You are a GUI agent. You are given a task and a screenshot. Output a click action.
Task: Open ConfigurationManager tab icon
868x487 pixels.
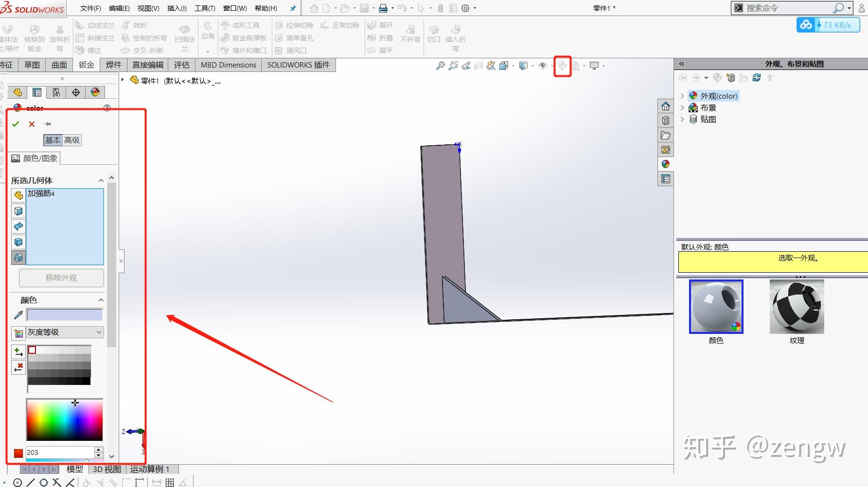pyautogui.click(x=56, y=92)
